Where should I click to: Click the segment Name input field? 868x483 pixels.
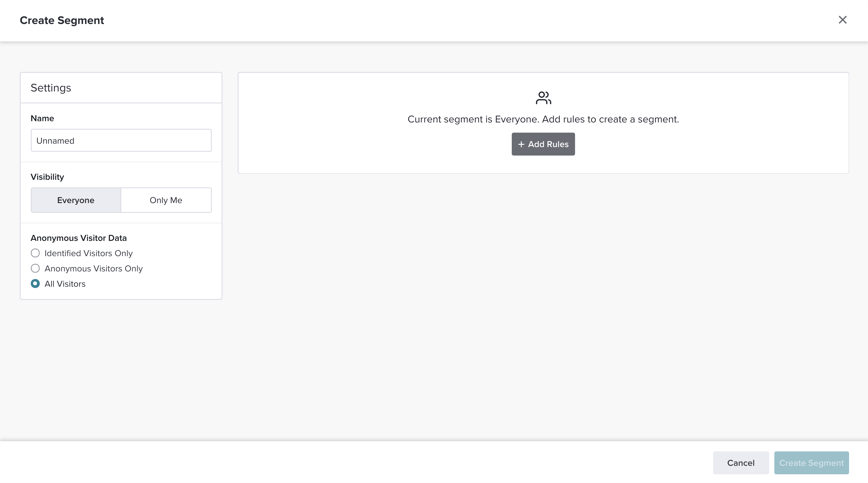121,140
